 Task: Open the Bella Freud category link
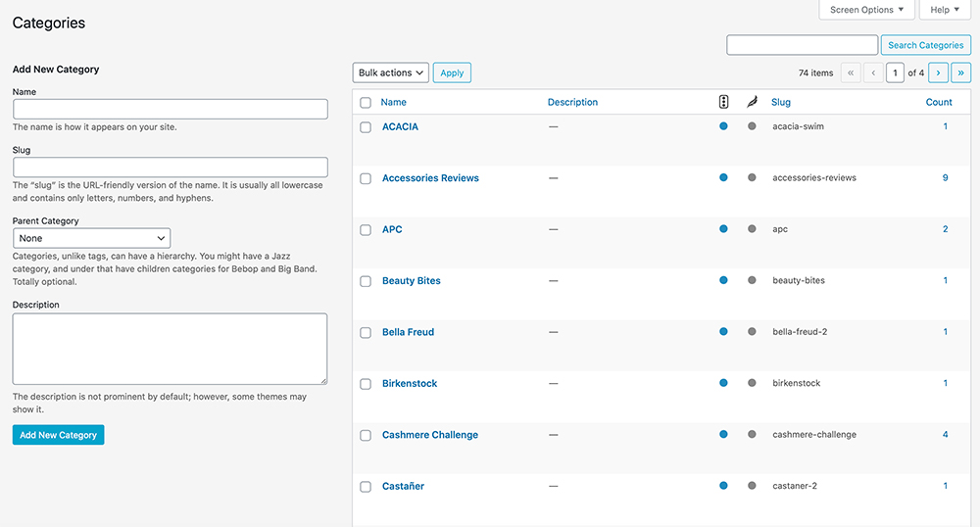point(408,331)
